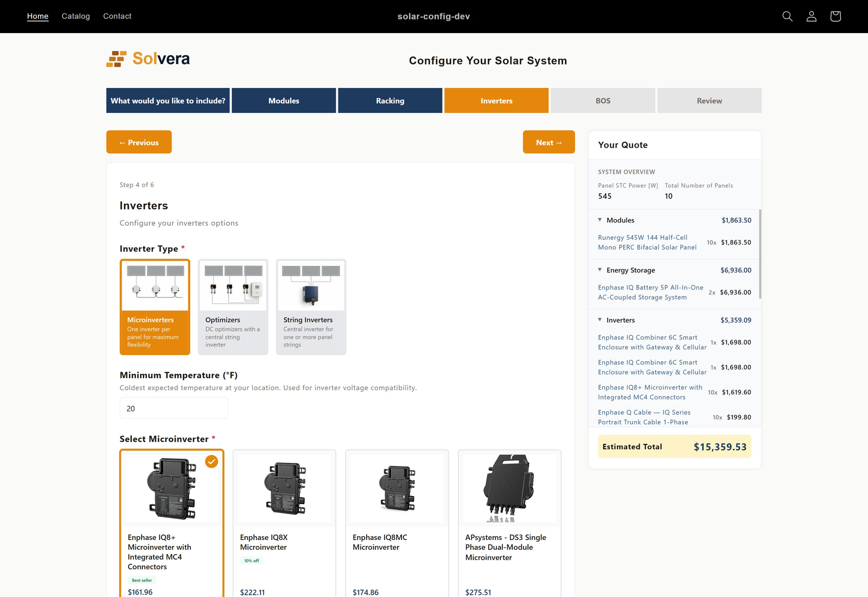This screenshot has height=597, width=868.
Task: Click the quote panel scrollbar
Action: pos(759,254)
